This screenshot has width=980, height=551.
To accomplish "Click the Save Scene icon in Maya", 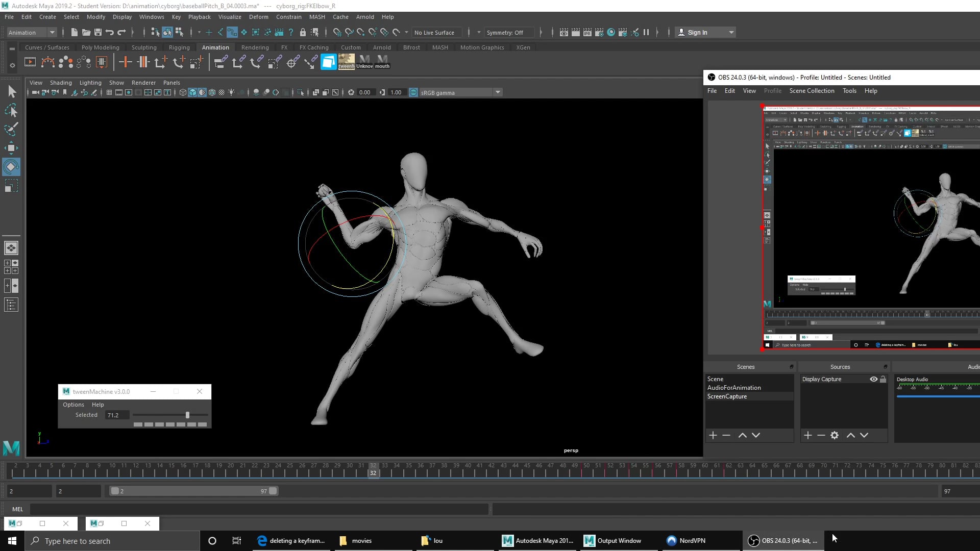I will (97, 32).
